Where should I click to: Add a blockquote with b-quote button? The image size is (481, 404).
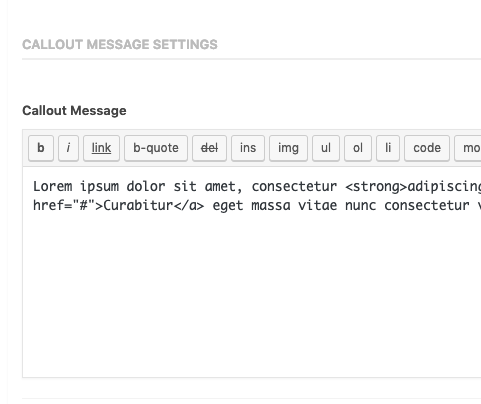click(156, 148)
